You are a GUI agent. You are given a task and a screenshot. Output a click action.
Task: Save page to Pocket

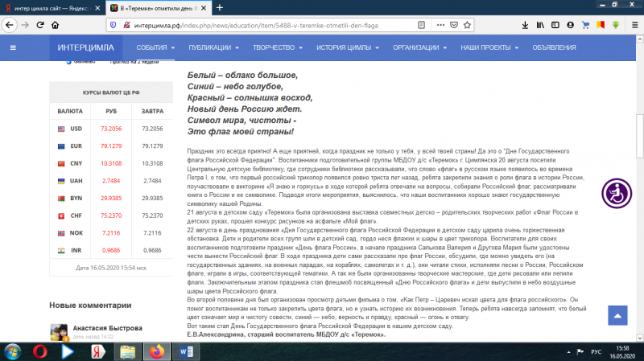454,26
